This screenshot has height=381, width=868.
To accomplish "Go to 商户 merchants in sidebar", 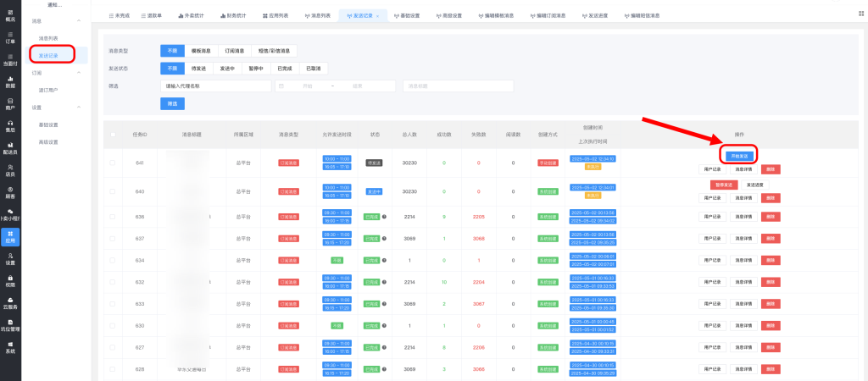I will (x=10, y=103).
